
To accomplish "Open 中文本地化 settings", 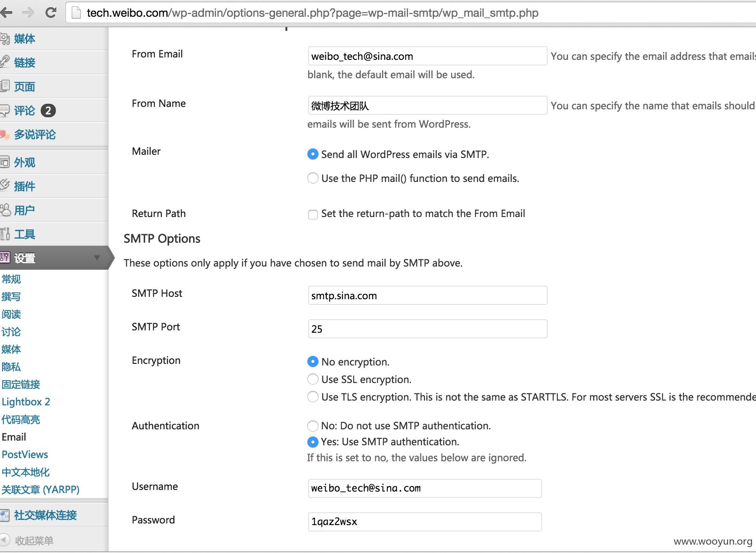I will [x=26, y=472].
